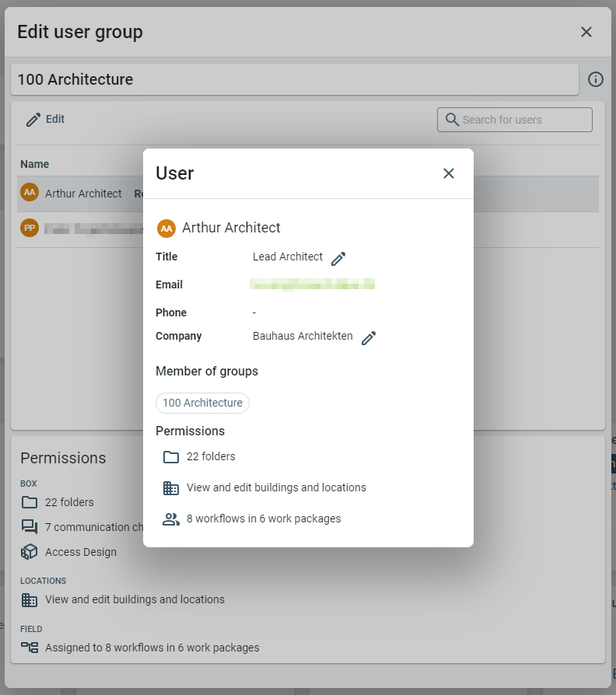Click the 100 Architecture group chip
The width and height of the screenshot is (616, 695).
coord(202,403)
